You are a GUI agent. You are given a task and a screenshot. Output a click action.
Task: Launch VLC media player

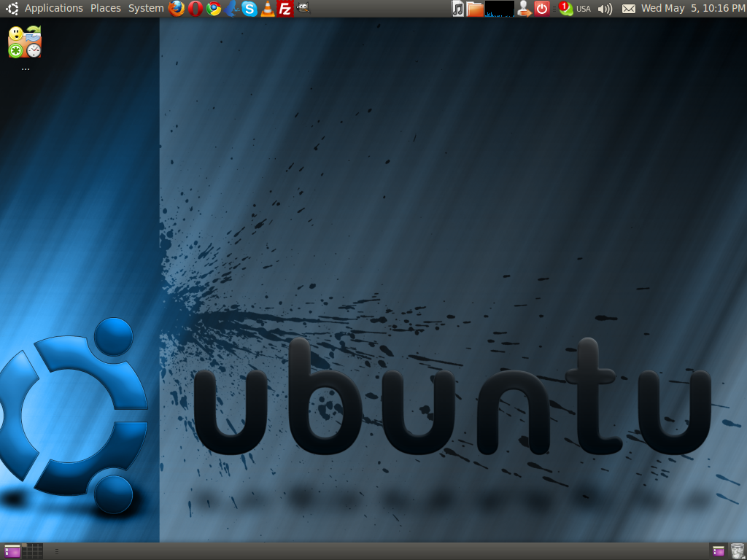[267, 9]
